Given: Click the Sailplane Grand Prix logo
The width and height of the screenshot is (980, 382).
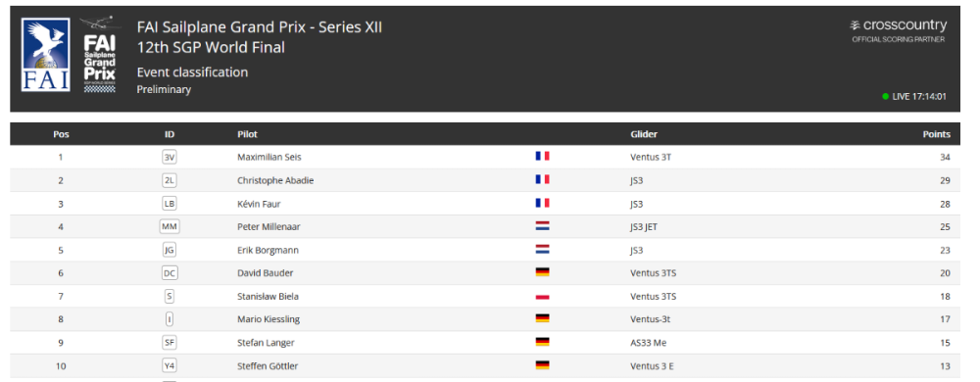Looking at the screenshot, I should [100, 55].
